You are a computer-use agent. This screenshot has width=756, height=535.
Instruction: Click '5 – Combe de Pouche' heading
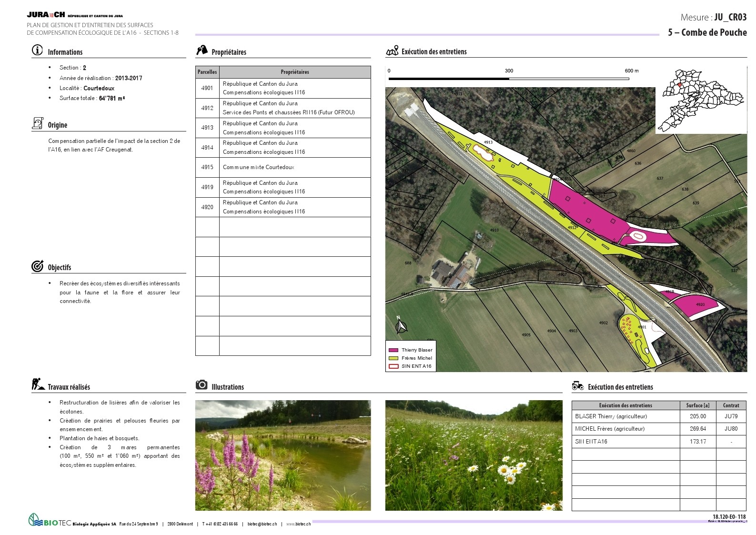(x=707, y=32)
